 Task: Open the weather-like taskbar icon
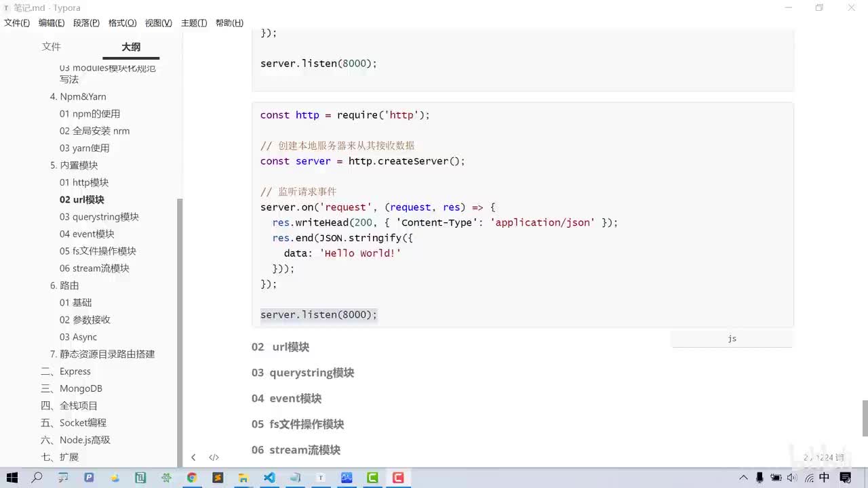click(115, 477)
